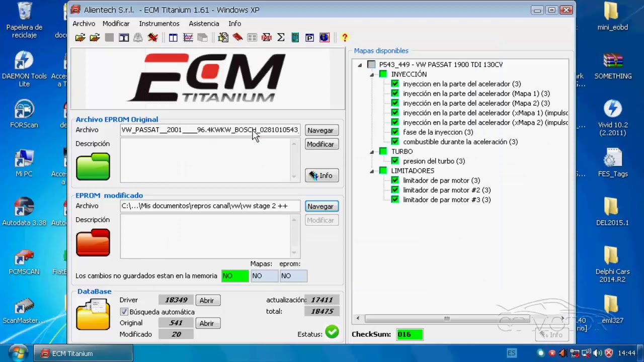Click the crossed-out sigma FAM icon
644x362 pixels.
267,38
